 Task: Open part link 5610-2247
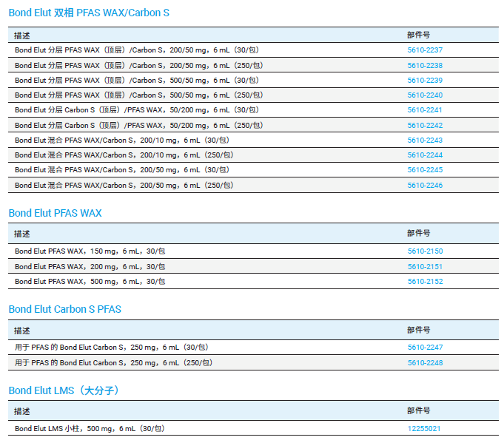coord(425,348)
